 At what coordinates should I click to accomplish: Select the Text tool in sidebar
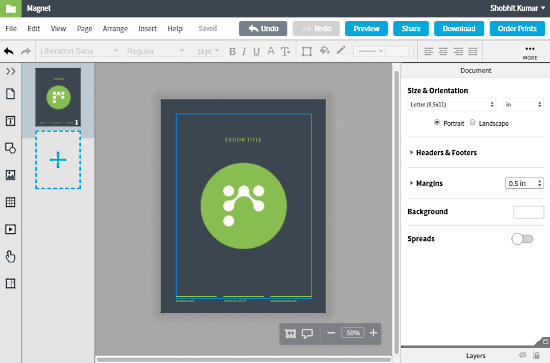[x=11, y=121]
